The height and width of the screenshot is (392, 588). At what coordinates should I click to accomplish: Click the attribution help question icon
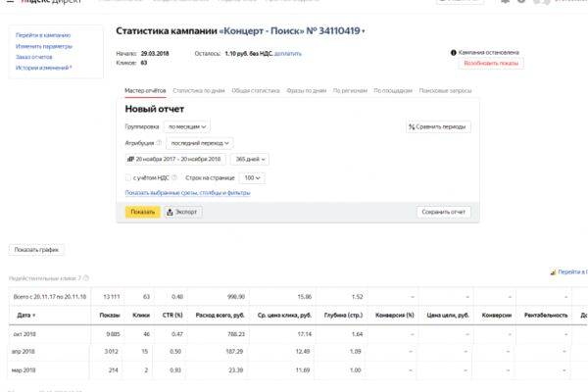(159, 143)
